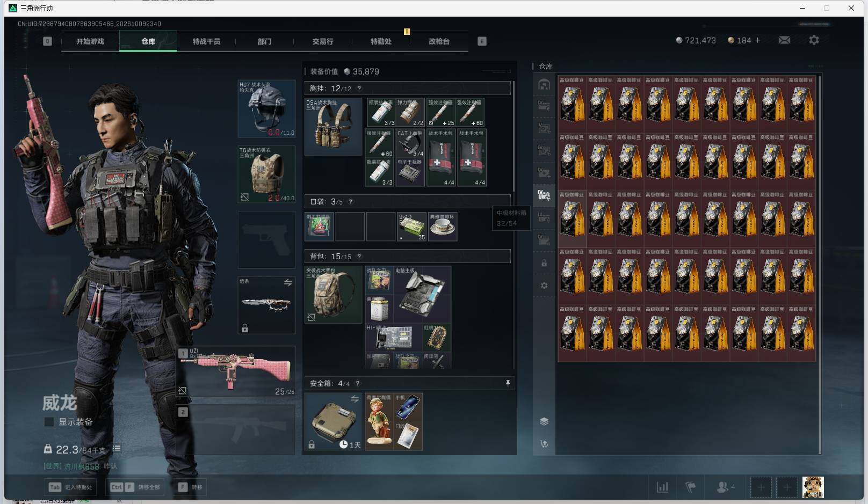Select the 电脑主板 motherboard in backpack
Image resolution: width=868 pixels, height=504 pixels.
pyautogui.click(x=422, y=295)
